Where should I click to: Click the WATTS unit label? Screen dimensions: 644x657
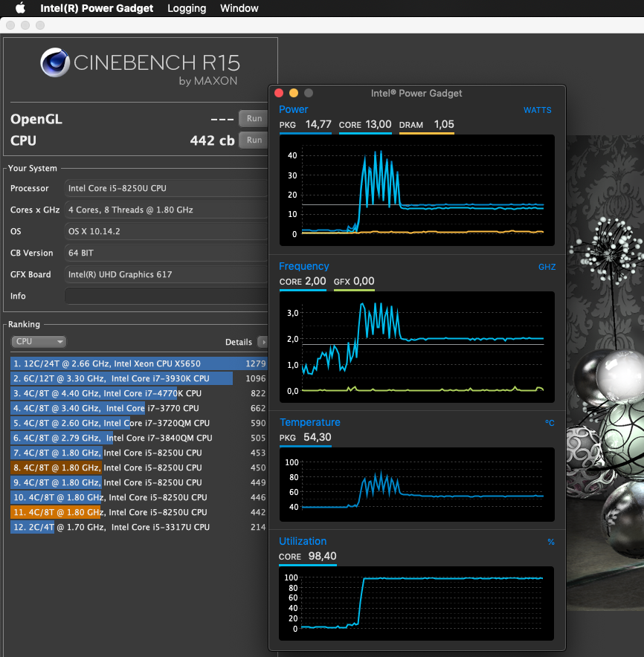(538, 110)
